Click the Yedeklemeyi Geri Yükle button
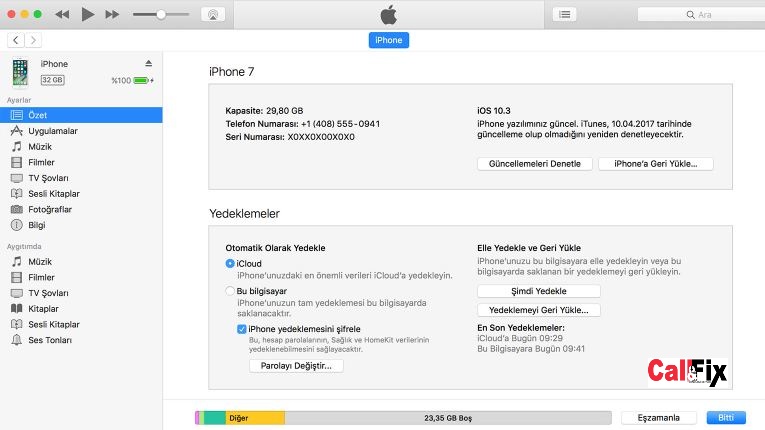The height and width of the screenshot is (430, 765). click(539, 310)
